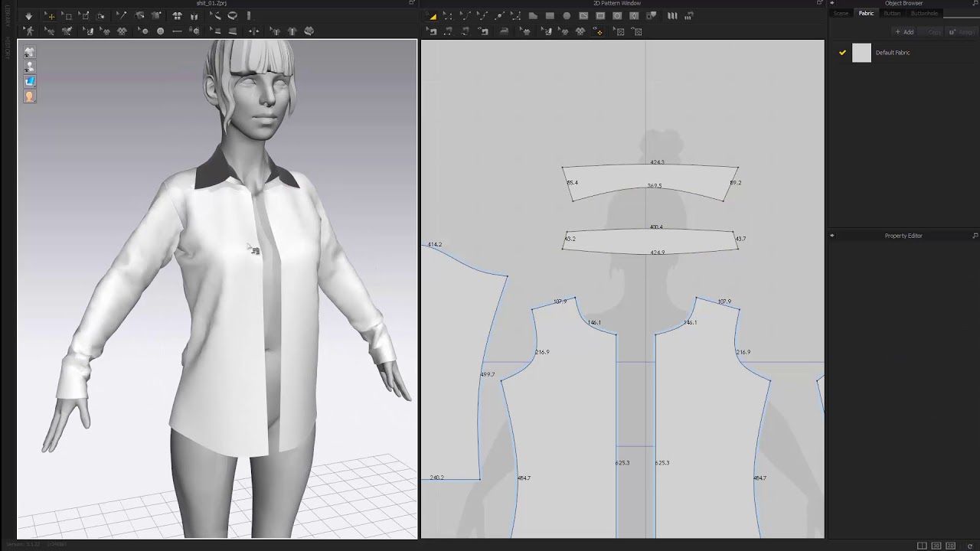The width and height of the screenshot is (980, 551).
Task: Select the Polygon pattern tool
Action: click(x=533, y=16)
